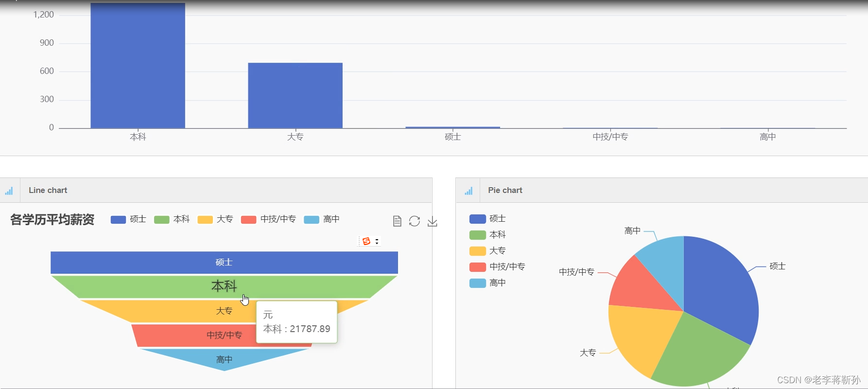
Task: Click the restore/refresh chart icon
Action: (415, 221)
